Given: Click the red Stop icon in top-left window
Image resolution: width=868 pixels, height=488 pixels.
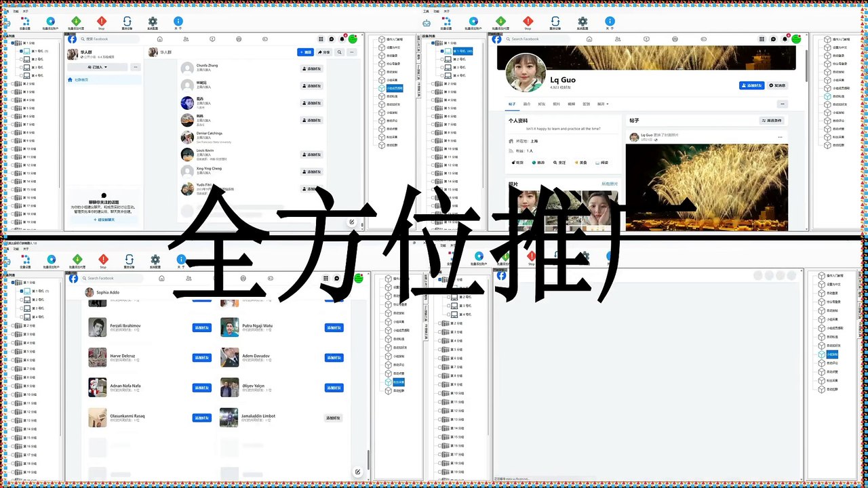Looking at the screenshot, I should pos(102,21).
